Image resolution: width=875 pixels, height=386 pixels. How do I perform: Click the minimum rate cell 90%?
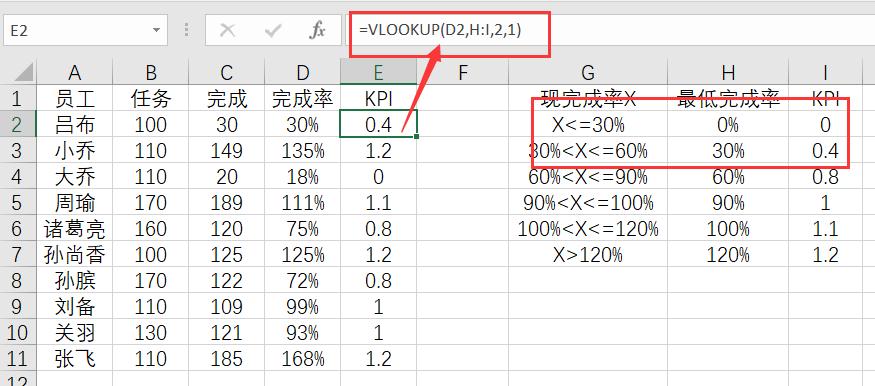tap(728, 202)
